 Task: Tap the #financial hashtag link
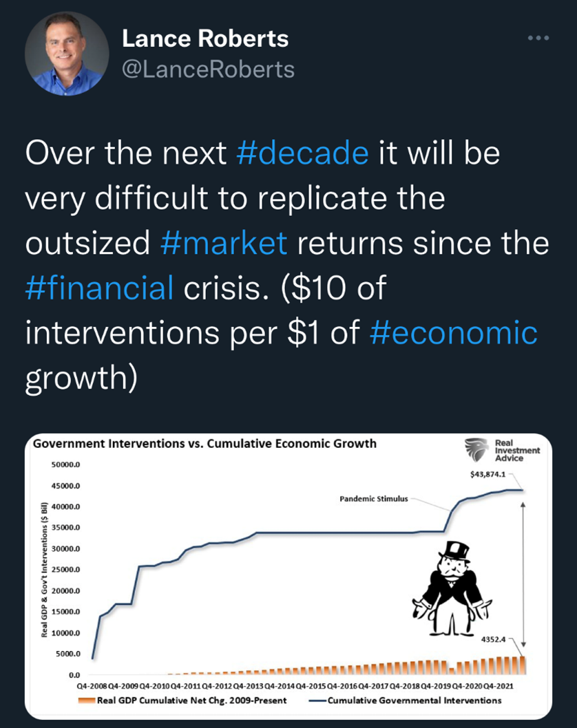99,288
